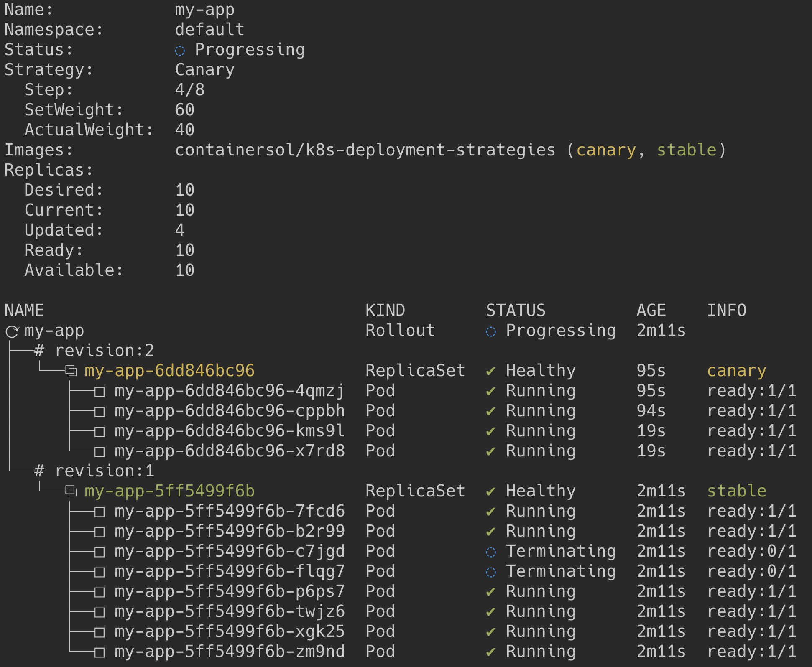
Task: Click the Available replicas value 10
Action: coord(185,270)
